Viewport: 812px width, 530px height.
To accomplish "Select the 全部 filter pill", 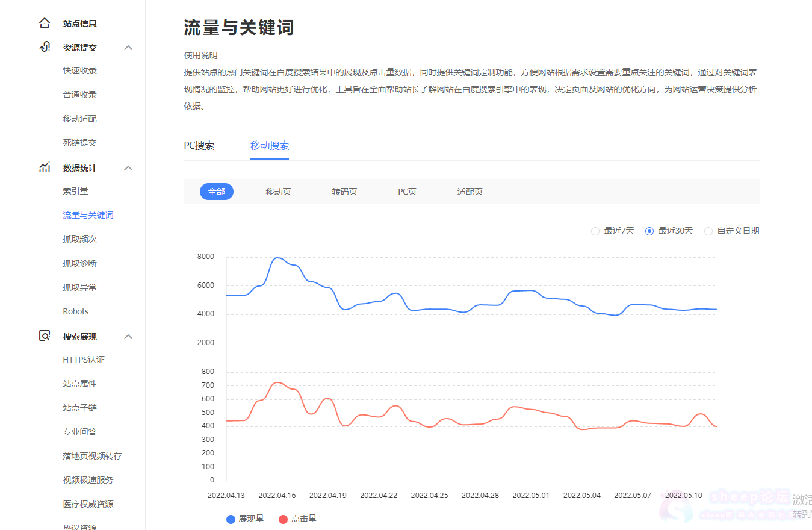I will (217, 192).
